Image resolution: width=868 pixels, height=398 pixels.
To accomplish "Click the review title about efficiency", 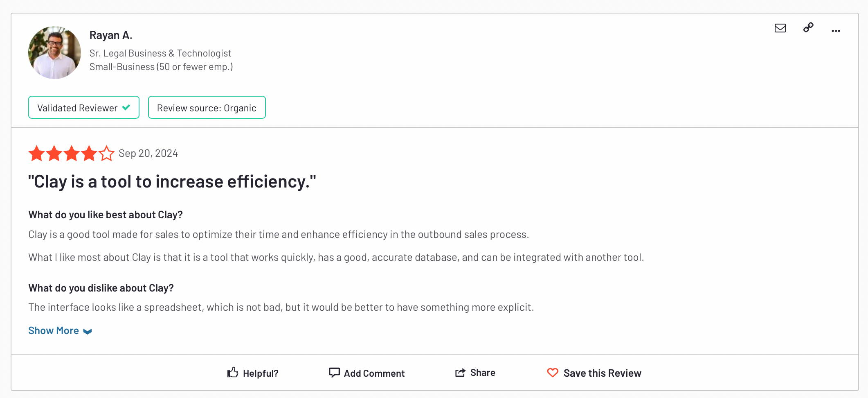I will click(172, 182).
